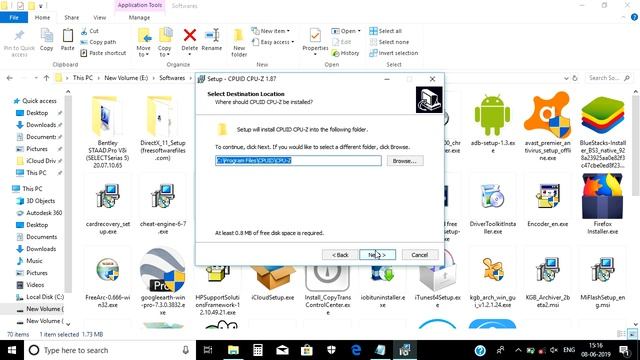Select BlueStacks-Installer file icon
The image size is (640, 360).
coord(602,116)
